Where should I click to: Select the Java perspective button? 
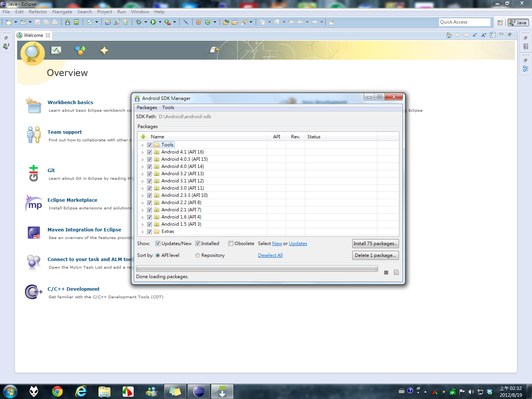click(518, 22)
